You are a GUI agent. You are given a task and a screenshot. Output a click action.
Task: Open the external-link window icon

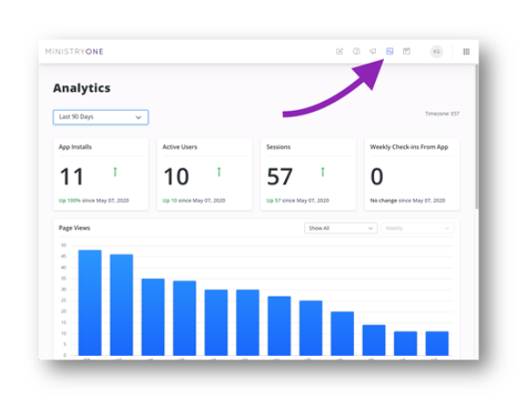click(x=407, y=51)
